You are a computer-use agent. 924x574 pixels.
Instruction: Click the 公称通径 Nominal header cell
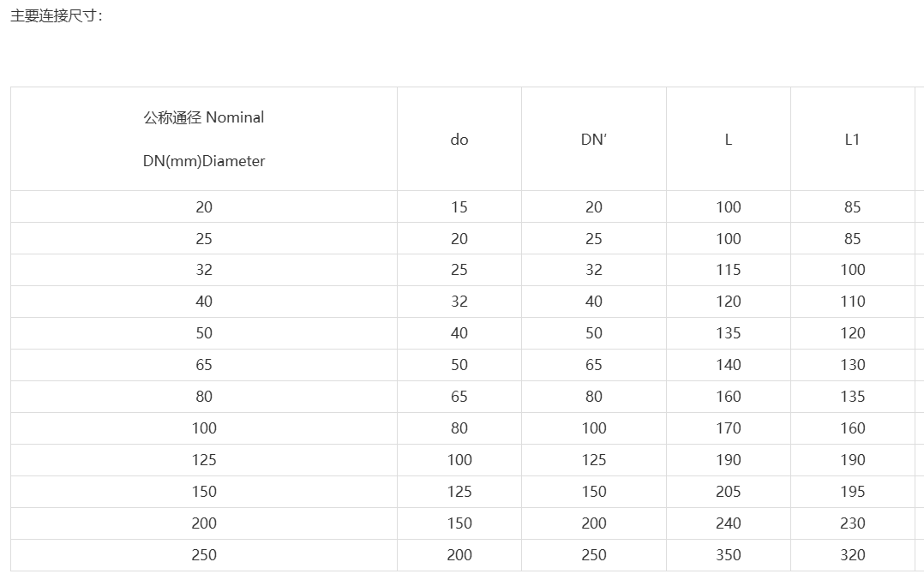(204, 139)
